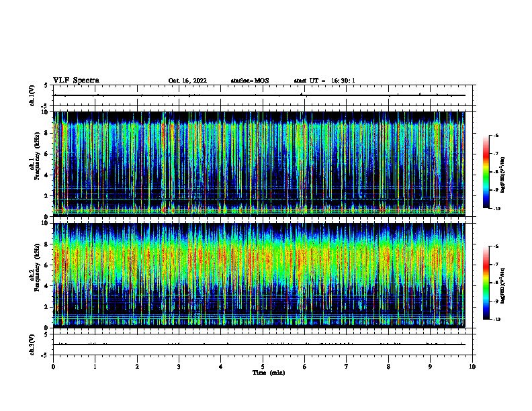Click the ch.1 spectrogram color scale bar

[486, 172]
